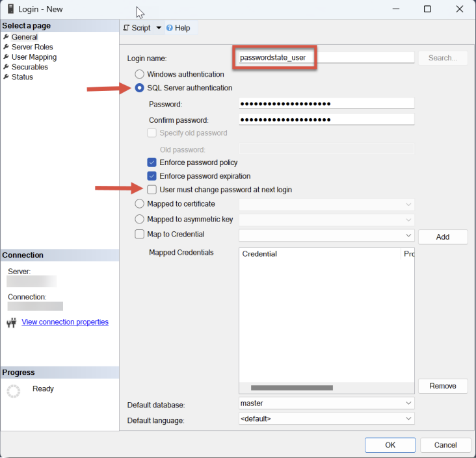Click the wrench icon beside General
The height and width of the screenshot is (458, 476).
[x=6, y=37]
